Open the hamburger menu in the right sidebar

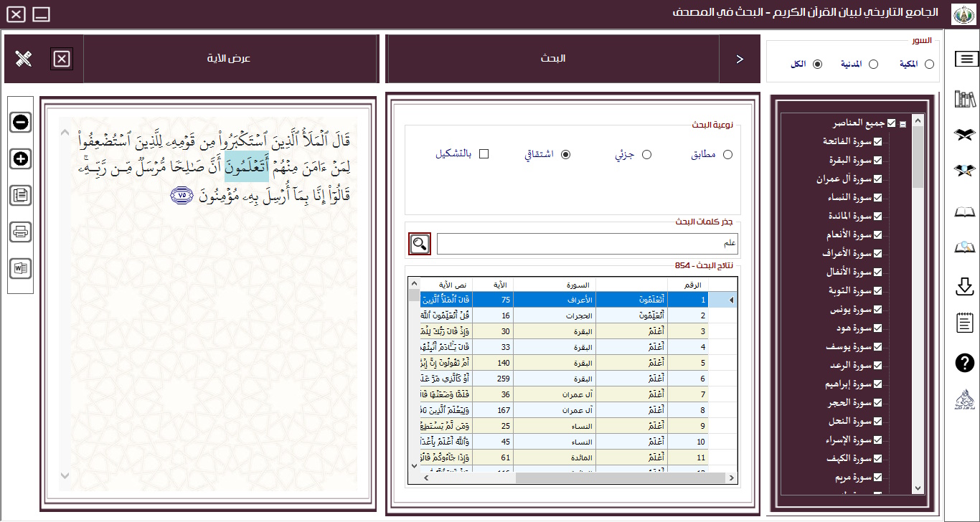click(x=966, y=60)
